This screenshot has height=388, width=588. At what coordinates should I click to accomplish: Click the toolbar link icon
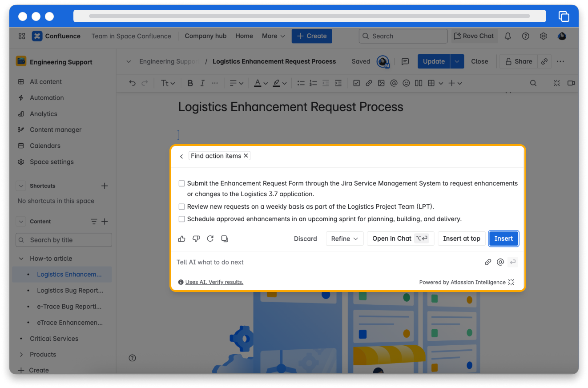tap(369, 83)
